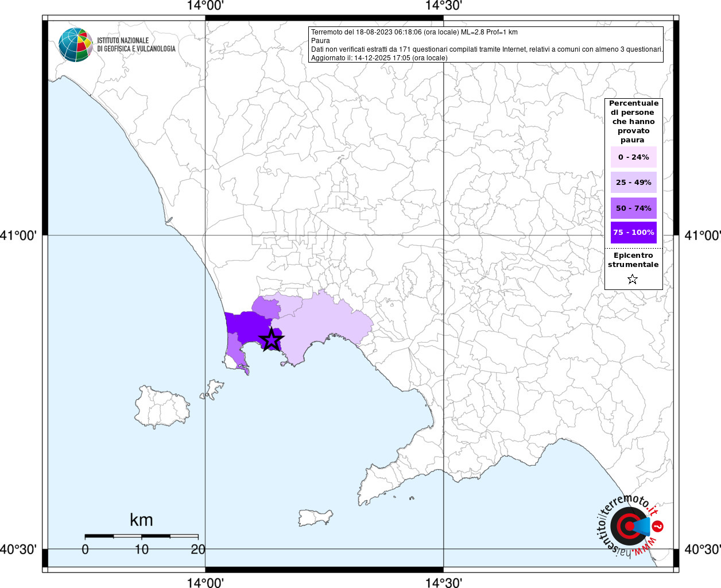Click the Procida island on the map
The width and height of the screenshot is (721, 588).
(212, 389)
